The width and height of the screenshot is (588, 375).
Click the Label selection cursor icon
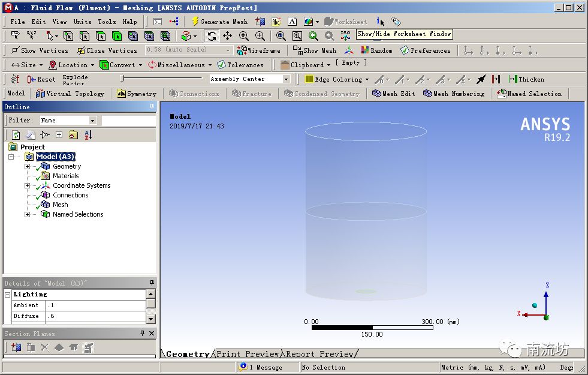coord(15,36)
